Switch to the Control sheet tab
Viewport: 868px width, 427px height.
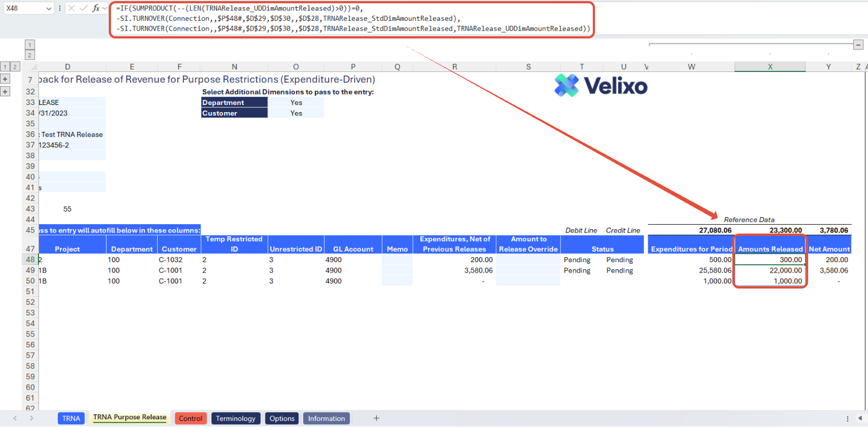tap(190, 418)
